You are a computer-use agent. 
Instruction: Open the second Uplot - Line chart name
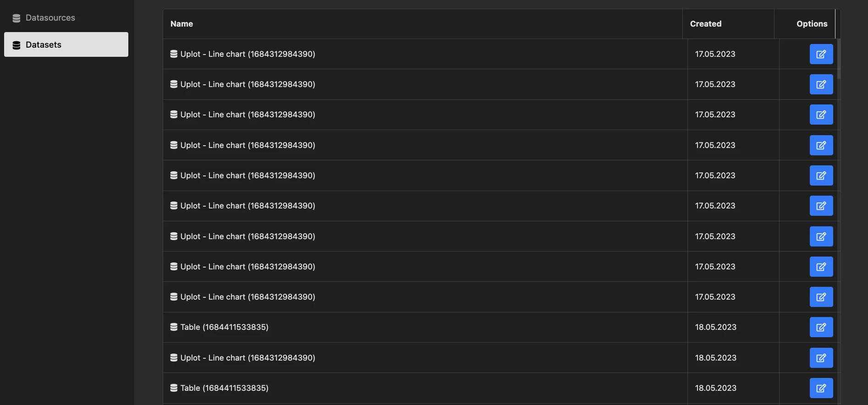point(247,84)
